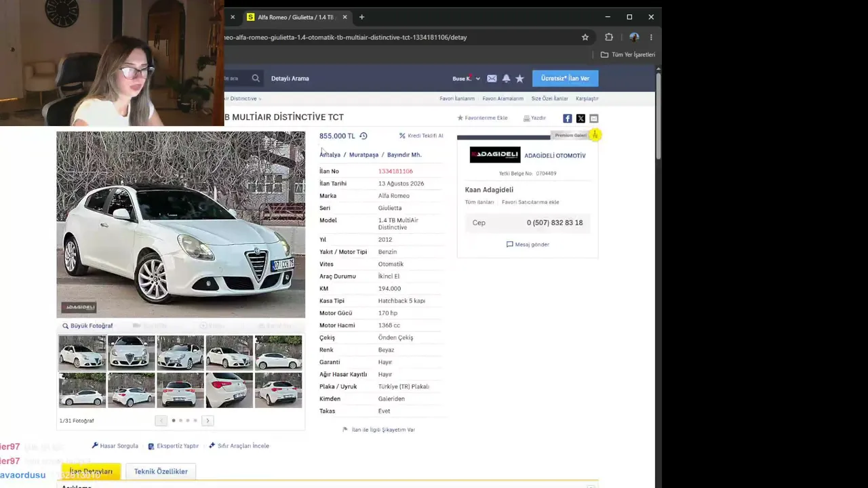Open the browser extensions puzzle icon

pos(609,37)
